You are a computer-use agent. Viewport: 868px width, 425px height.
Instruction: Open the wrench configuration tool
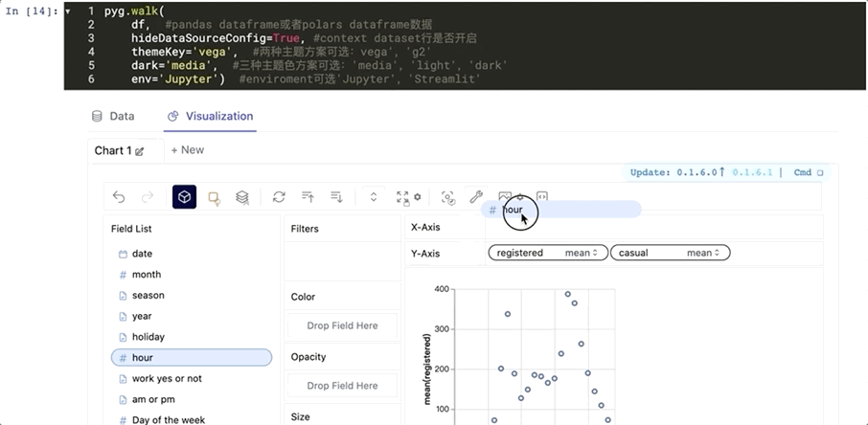click(475, 196)
